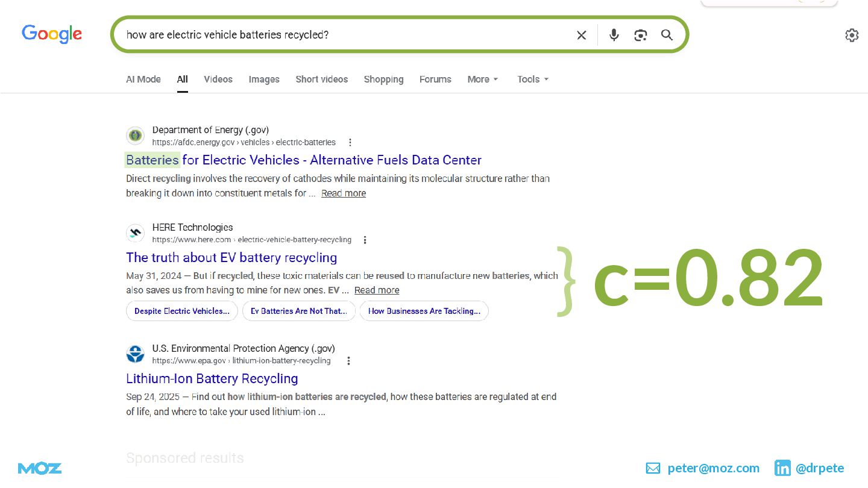868x488 pixels.
Task: Click How Businesses Are Tackling chip
Action: [x=424, y=311]
